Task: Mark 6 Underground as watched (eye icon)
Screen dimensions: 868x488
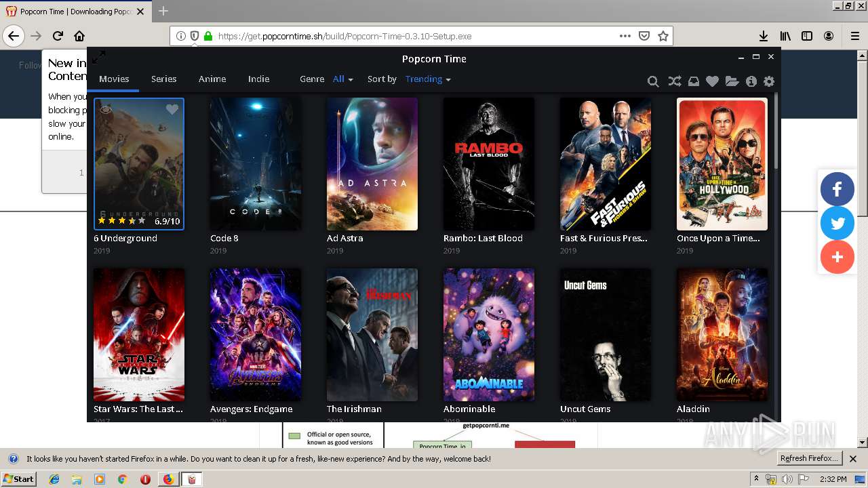Action: pyautogui.click(x=106, y=109)
